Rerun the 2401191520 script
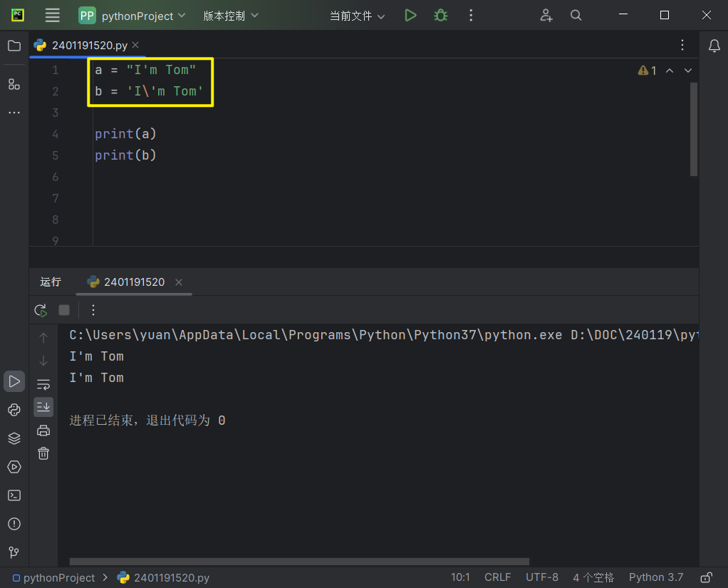 click(41, 310)
